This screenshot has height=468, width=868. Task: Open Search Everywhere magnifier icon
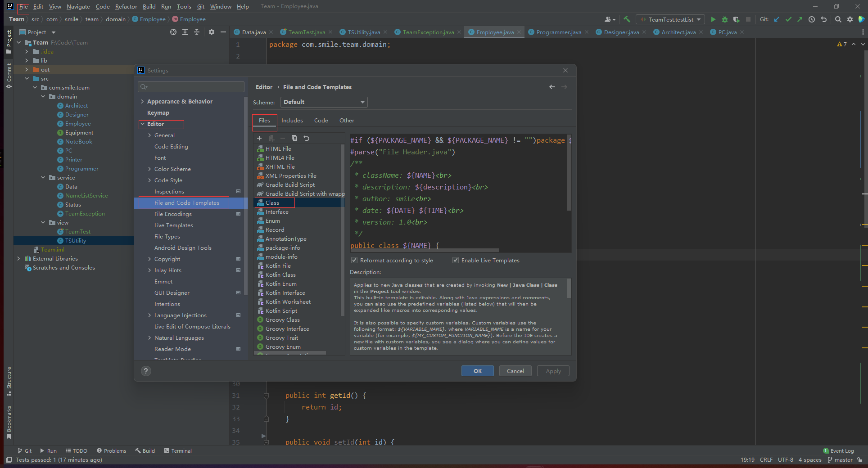pos(838,19)
